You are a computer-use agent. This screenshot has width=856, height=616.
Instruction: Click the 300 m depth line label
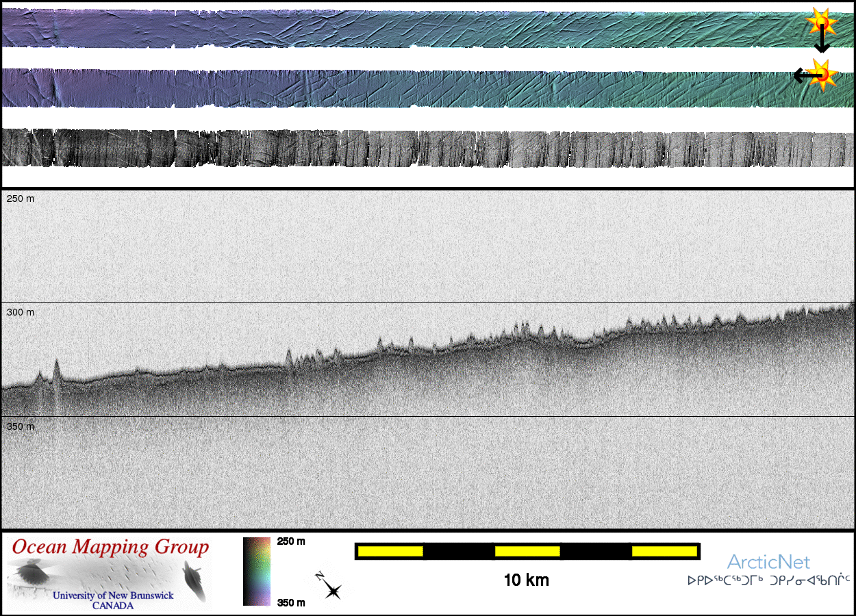tap(20, 312)
